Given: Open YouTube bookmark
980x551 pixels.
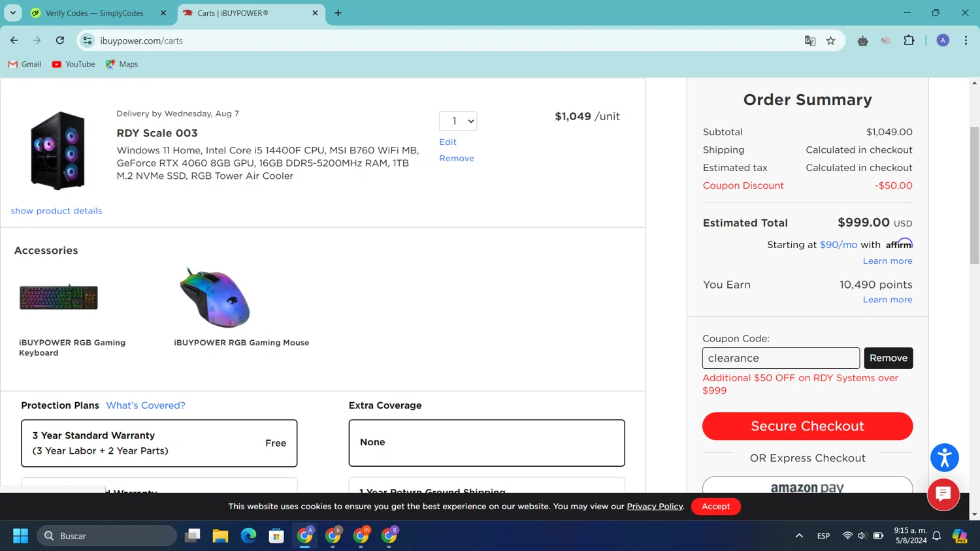Looking at the screenshot, I should click(73, 64).
